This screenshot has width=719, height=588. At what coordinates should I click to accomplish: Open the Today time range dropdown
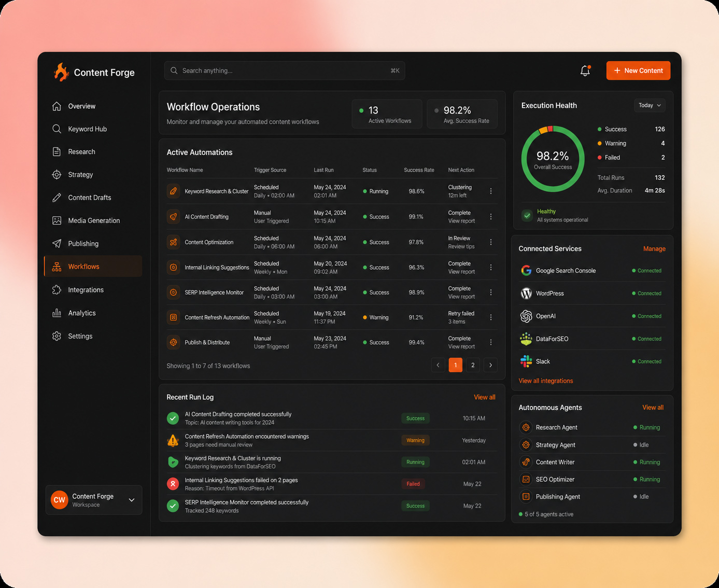[650, 105]
